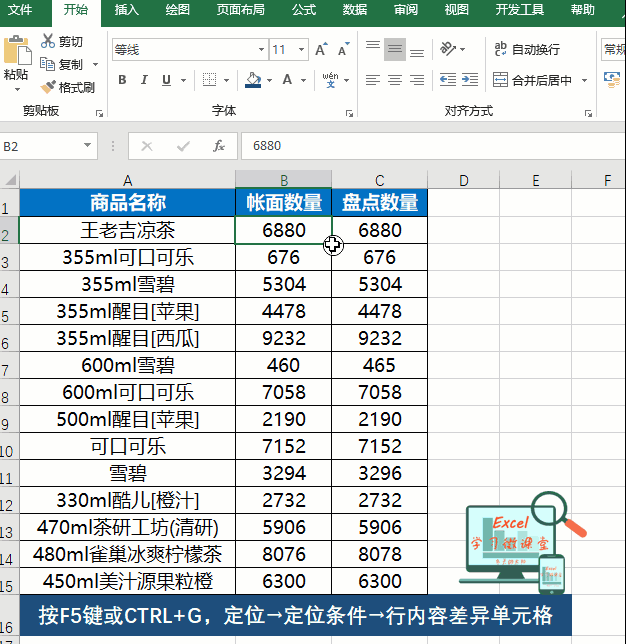The height and width of the screenshot is (644, 626).
Task: Click the Name Box B2
Action: [x=41, y=146]
